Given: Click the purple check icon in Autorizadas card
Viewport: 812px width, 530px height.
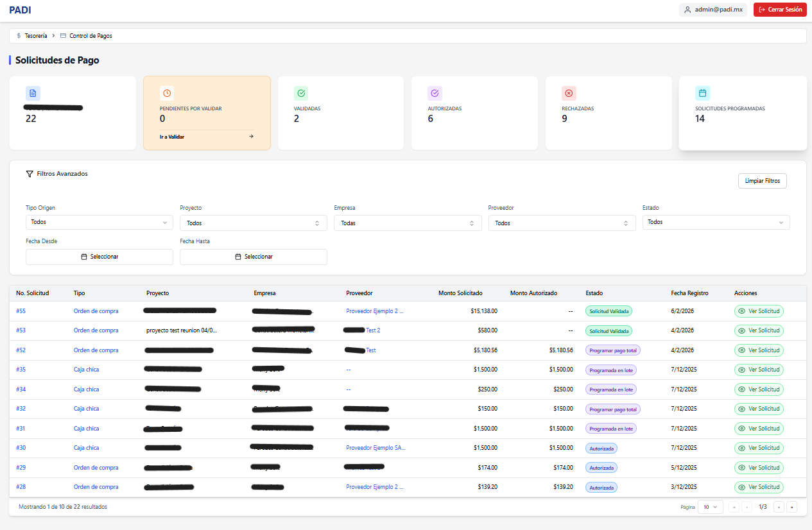Looking at the screenshot, I should 435,93.
